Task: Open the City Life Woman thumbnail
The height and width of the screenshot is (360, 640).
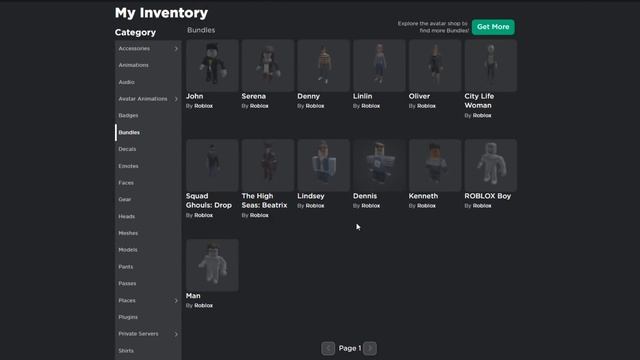Action: 491,65
